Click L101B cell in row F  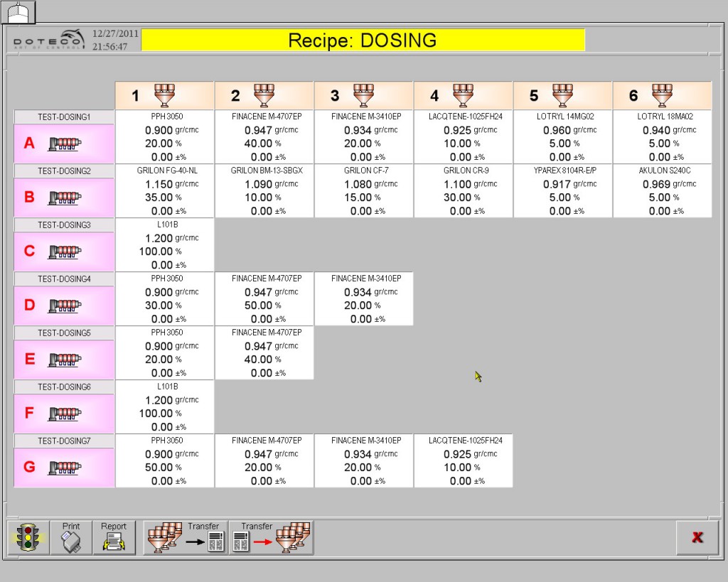pos(164,407)
